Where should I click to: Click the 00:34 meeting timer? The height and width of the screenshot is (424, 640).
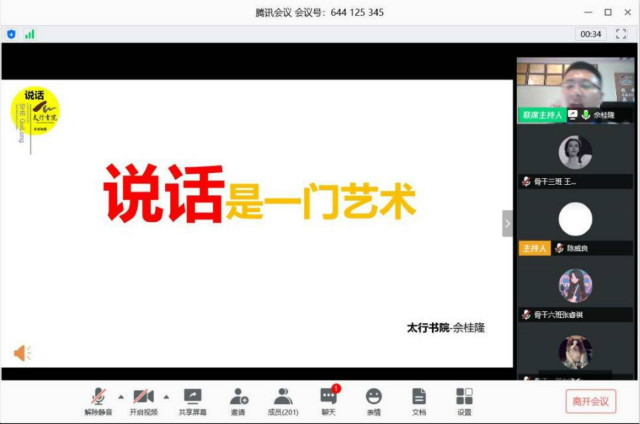(591, 34)
